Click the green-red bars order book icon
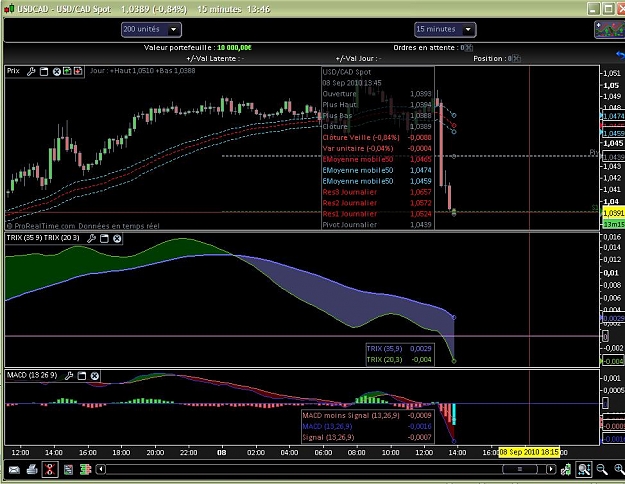This screenshot has height=484, width=625. click(85, 470)
